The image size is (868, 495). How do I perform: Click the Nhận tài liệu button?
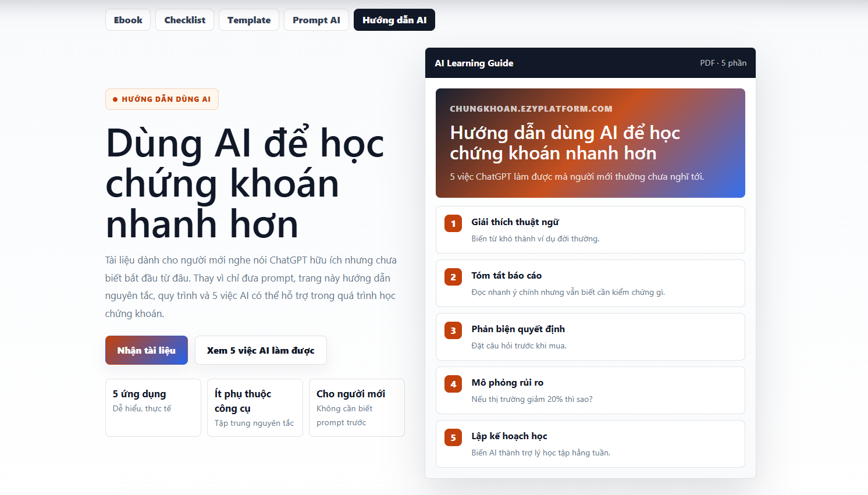pos(147,350)
